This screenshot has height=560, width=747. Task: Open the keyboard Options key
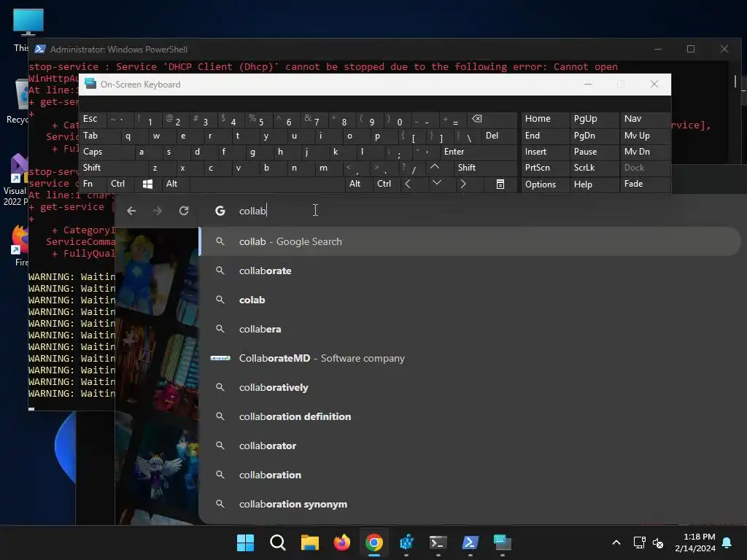tap(545, 184)
